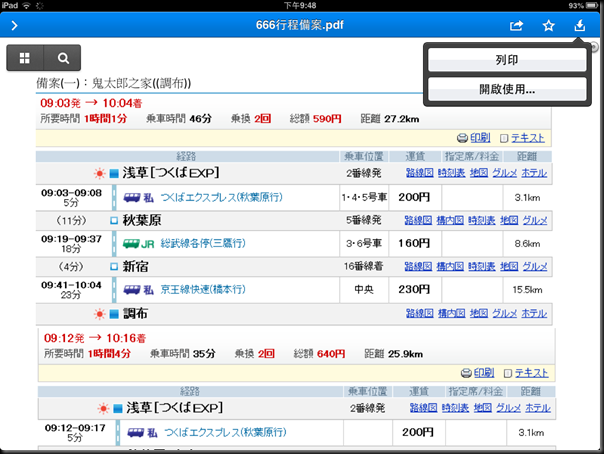
Task: Click sun weather icon beside 調布
Action: coord(99,314)
